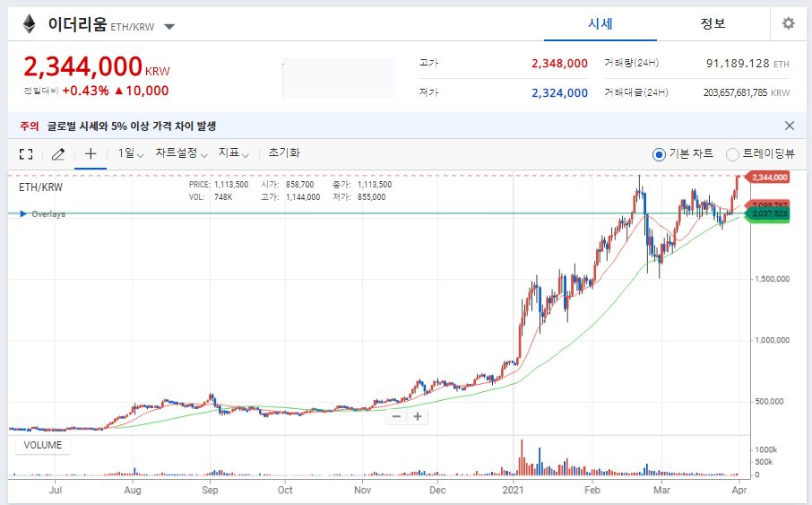The width and height of the screenshot is (812, 505).
Task: Select the 기본 차트 radio option
Action: click(659, 154)
